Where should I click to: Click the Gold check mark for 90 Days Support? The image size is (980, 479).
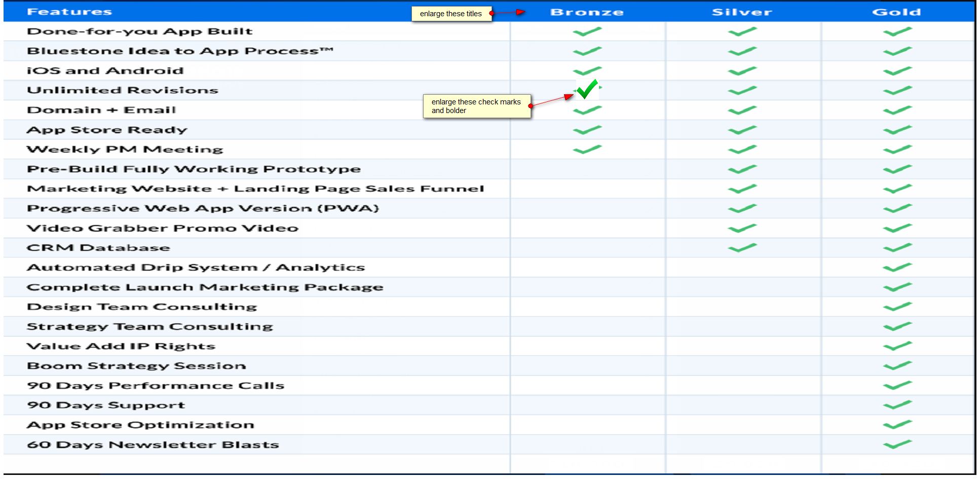click(897, 406)
